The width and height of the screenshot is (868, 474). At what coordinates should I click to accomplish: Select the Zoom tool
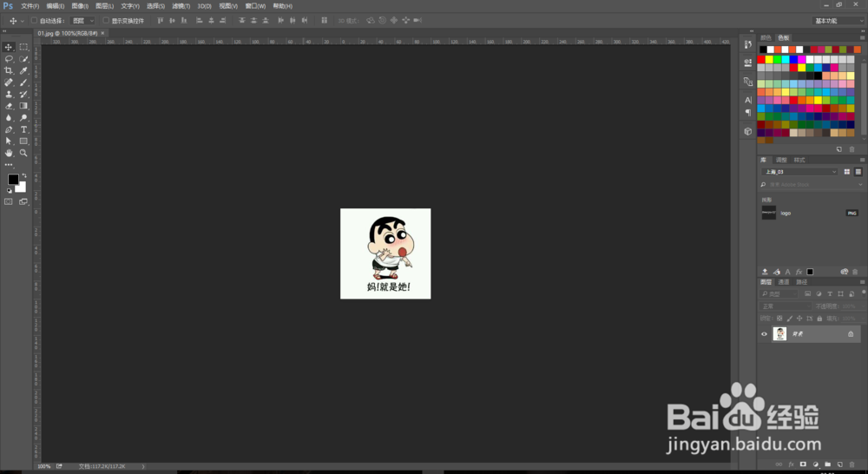(x=23, y=153)
